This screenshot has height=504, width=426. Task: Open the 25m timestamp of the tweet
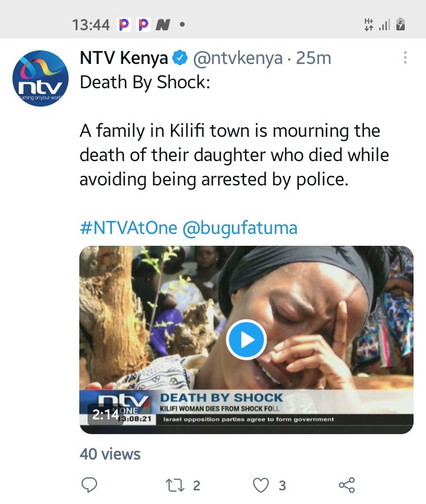tap(314, 58)
